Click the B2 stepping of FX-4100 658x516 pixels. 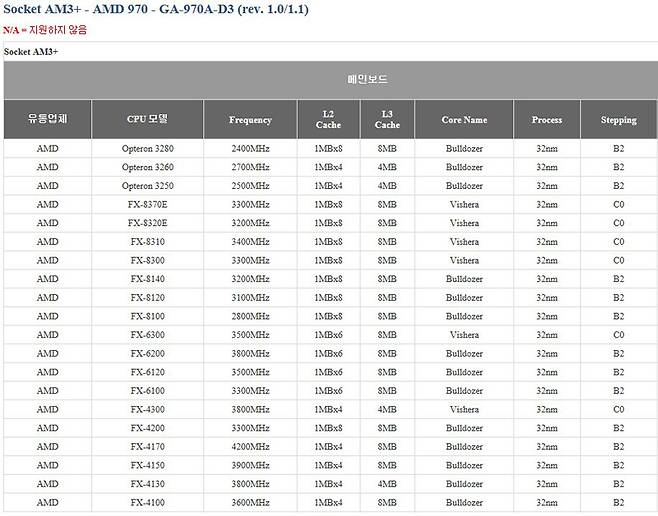click(x=619, y=502)
